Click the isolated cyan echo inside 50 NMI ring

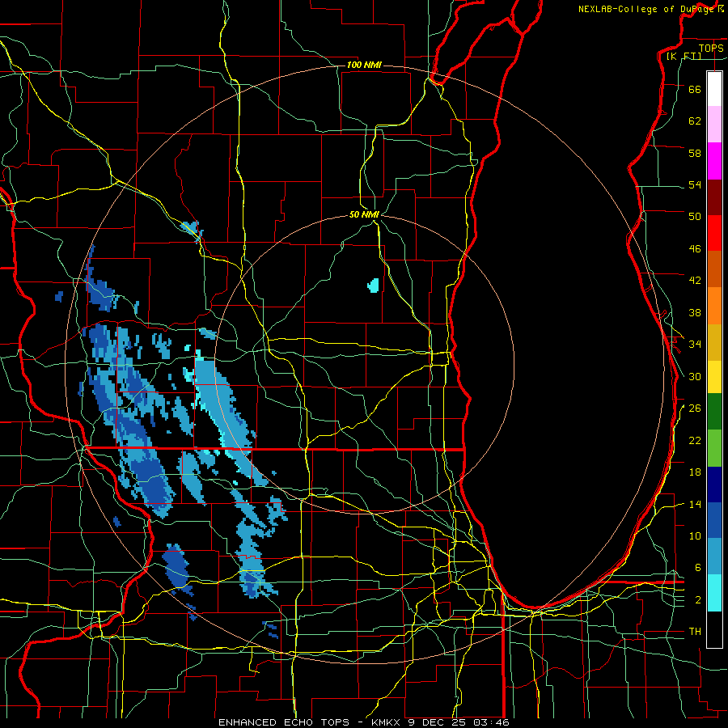pos(373,285)
